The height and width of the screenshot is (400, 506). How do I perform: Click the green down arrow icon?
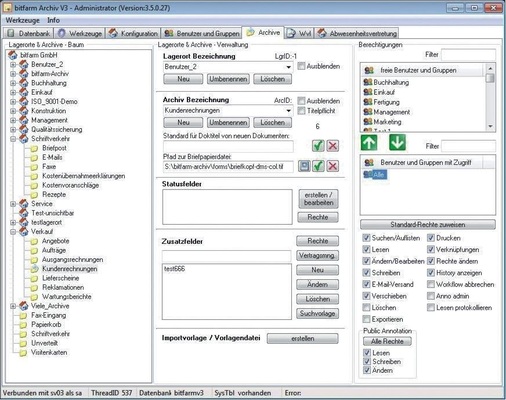(397, 143)
